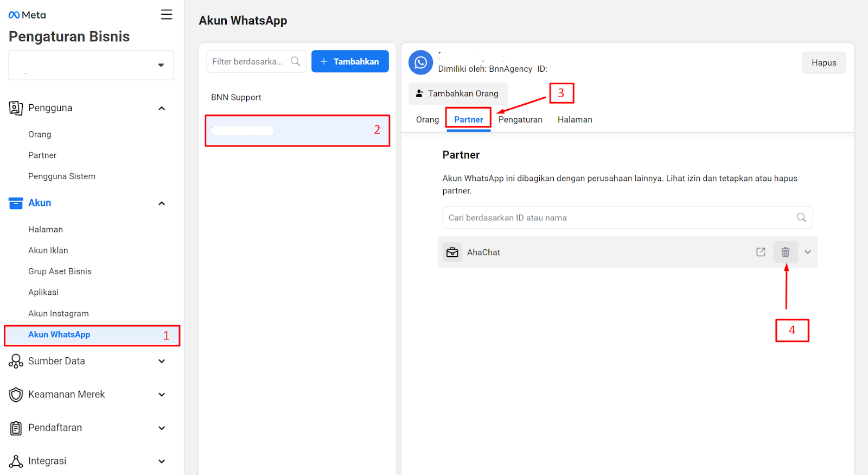The image size is (868, 475).
Task: Expand the Sumber Data section
Action: [162, 362]
